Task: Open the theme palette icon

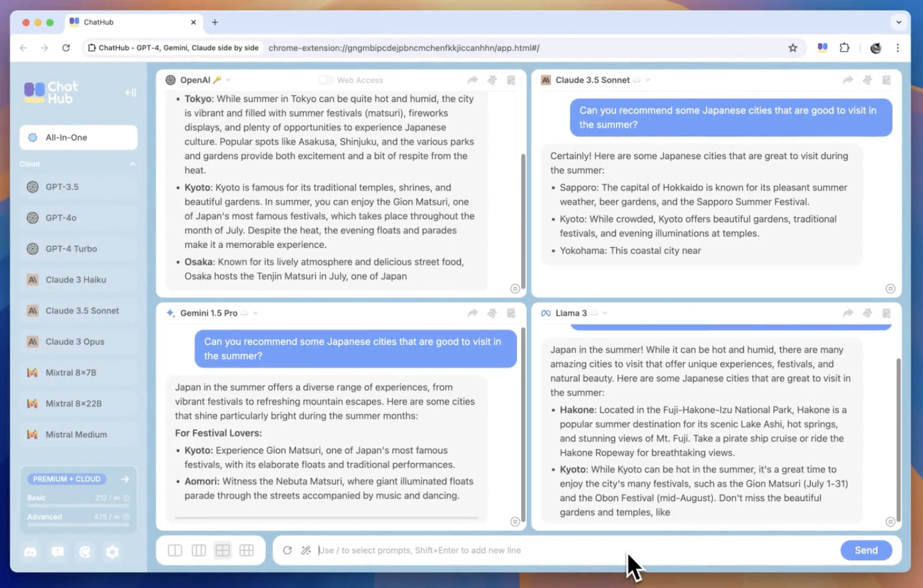Action: click(85, 551)
